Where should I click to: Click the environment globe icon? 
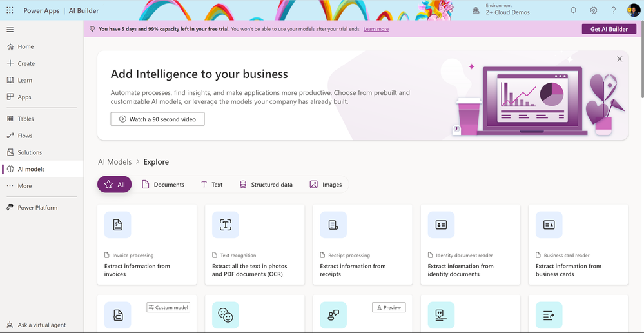pos(476,10)
